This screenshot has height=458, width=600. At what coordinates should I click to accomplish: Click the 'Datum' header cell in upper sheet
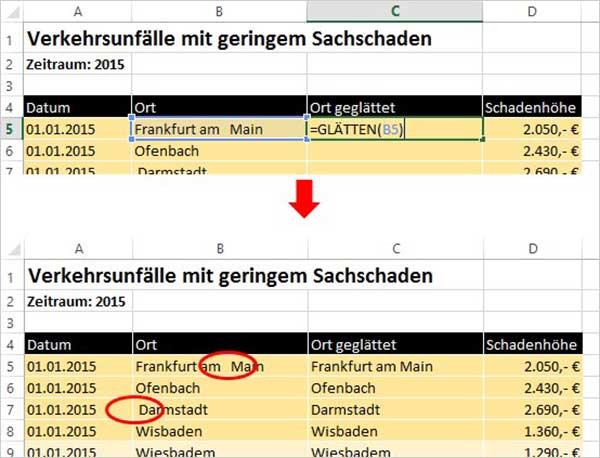pos(78,107)
